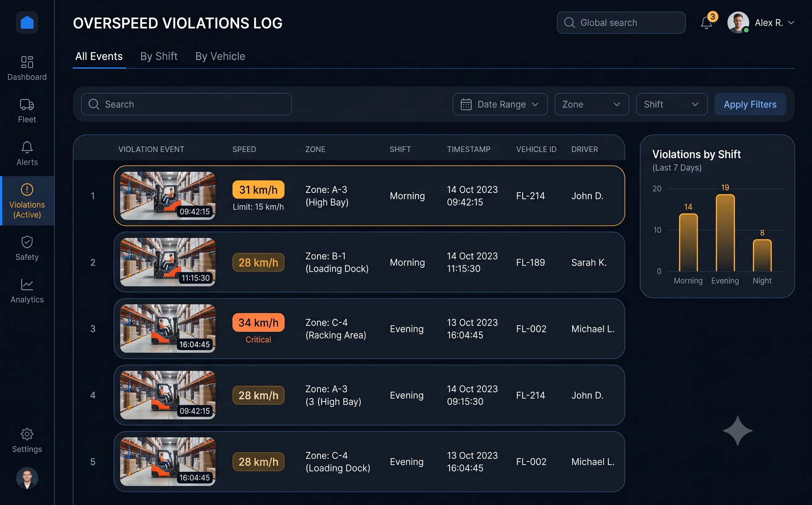Open the Violations (Active) sidebar item
The image size is (812, 505).
pyautogui.click(x=27, y=201)
